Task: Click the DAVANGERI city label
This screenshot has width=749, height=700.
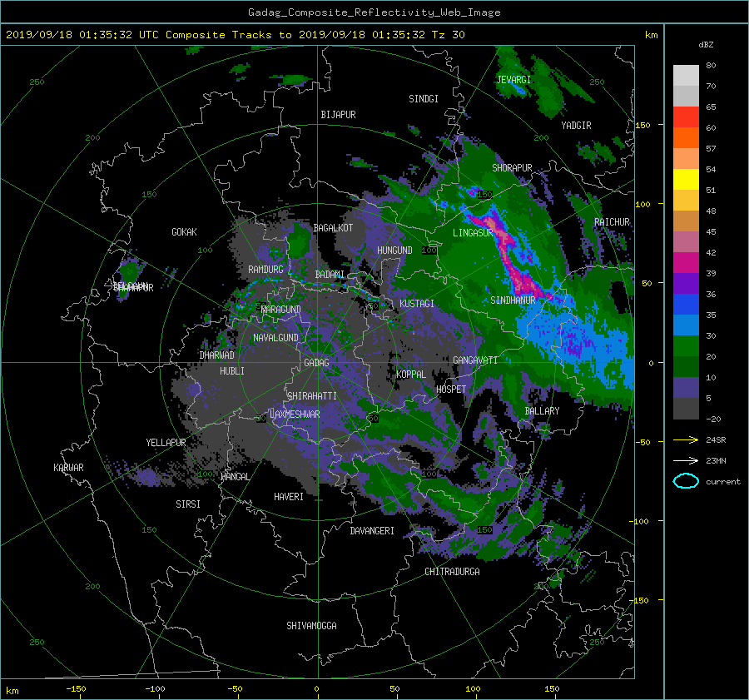Action: click(x=372, y=531)
